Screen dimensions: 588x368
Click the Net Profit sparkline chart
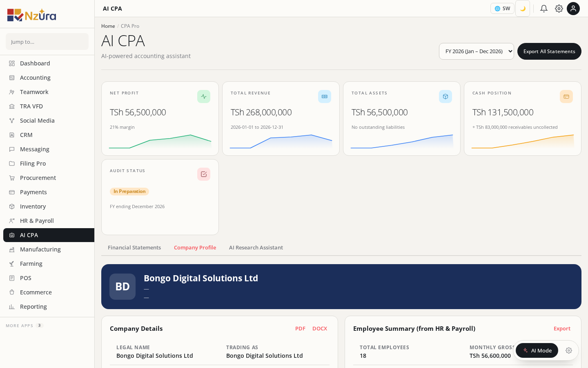tap(160, 141)
